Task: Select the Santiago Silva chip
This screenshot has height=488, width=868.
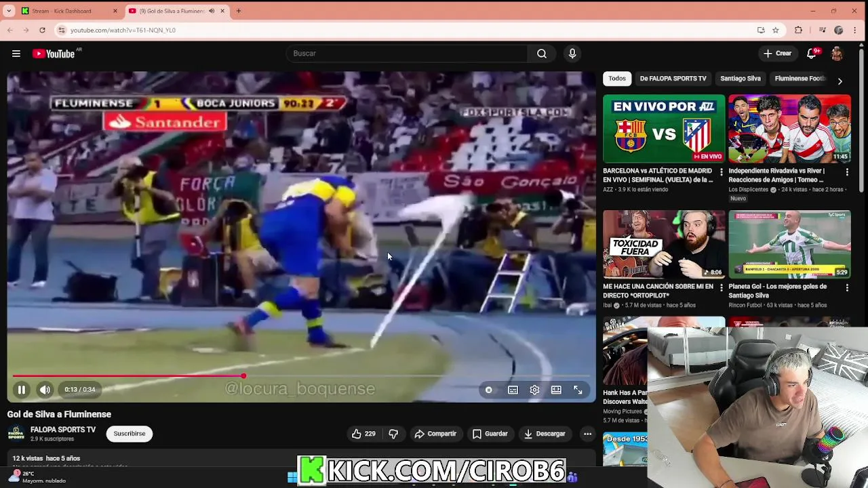Action: point(741,79)
